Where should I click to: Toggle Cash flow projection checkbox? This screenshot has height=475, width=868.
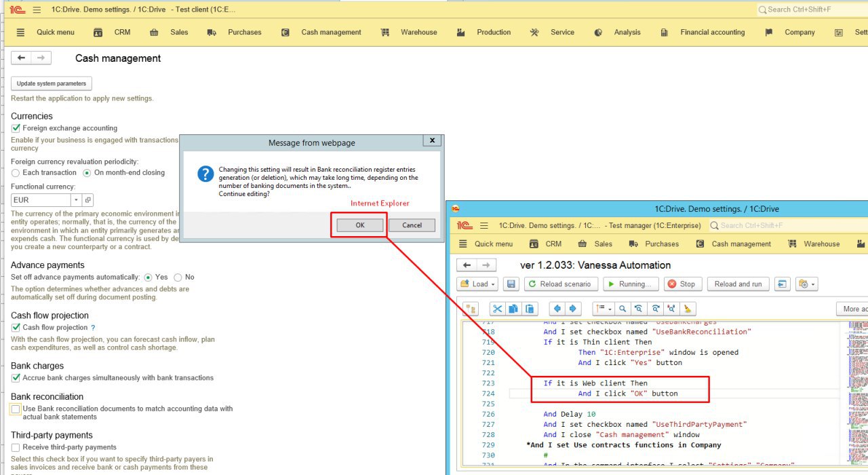click(x=16, y=328)
